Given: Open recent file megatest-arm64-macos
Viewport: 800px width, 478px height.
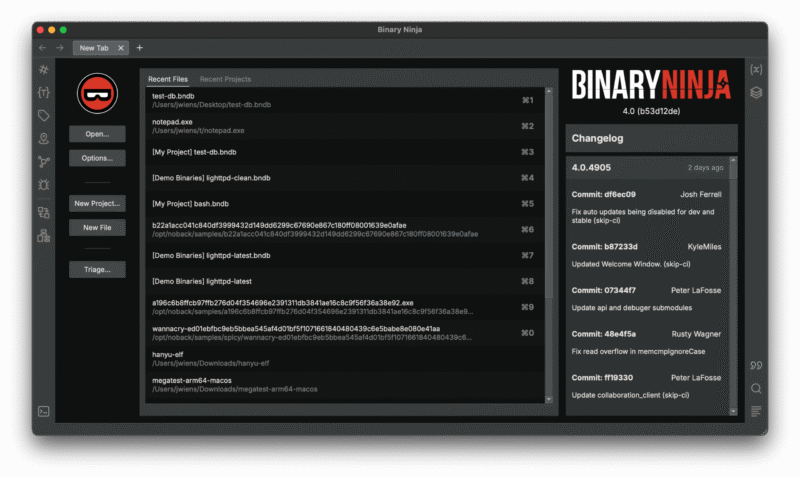Looking at the screenshot, I should pyautogui.click(x=344, y=385).
